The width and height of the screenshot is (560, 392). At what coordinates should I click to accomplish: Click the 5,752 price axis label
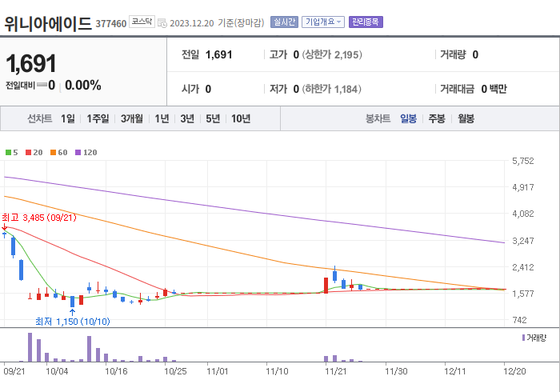(523, 161)
